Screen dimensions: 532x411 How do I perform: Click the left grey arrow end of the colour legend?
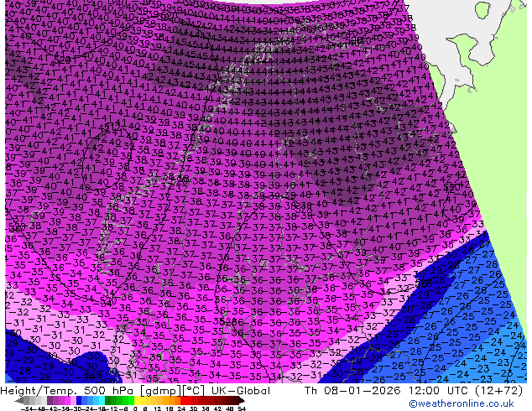[x=18, y=401]
